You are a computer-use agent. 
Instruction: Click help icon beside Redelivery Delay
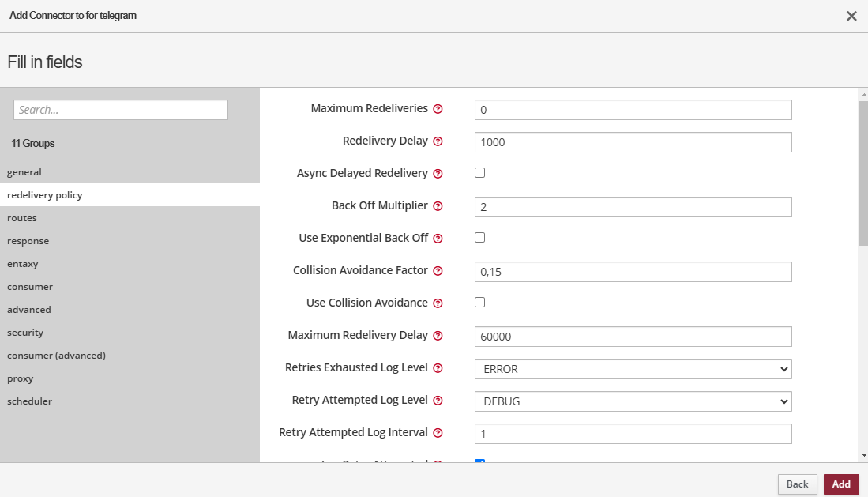pyautogui.click(x=438, y=141)
